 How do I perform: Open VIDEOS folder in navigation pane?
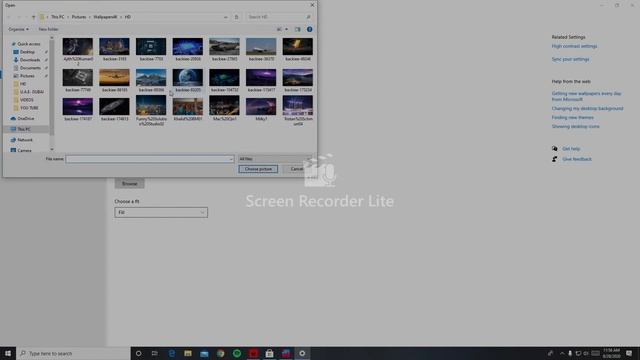27,100
